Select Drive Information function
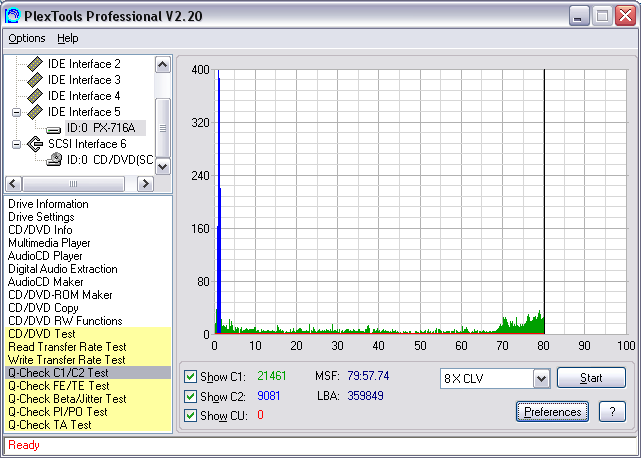Image resolution: width=641 pixels, height=458 pixels. coord(48,204)
